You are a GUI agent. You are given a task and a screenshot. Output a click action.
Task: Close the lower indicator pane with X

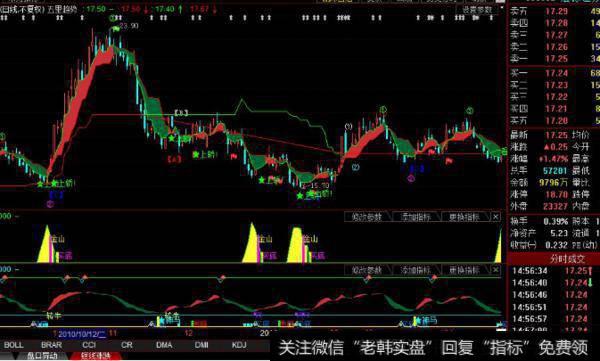pos(496,270)
